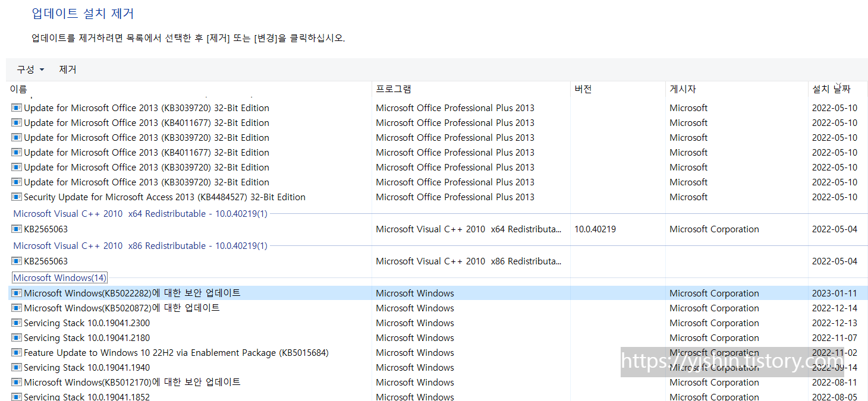Click the install date 2022-12-14
This screenshot has width=868, height=401.
(x=835, y=308)
